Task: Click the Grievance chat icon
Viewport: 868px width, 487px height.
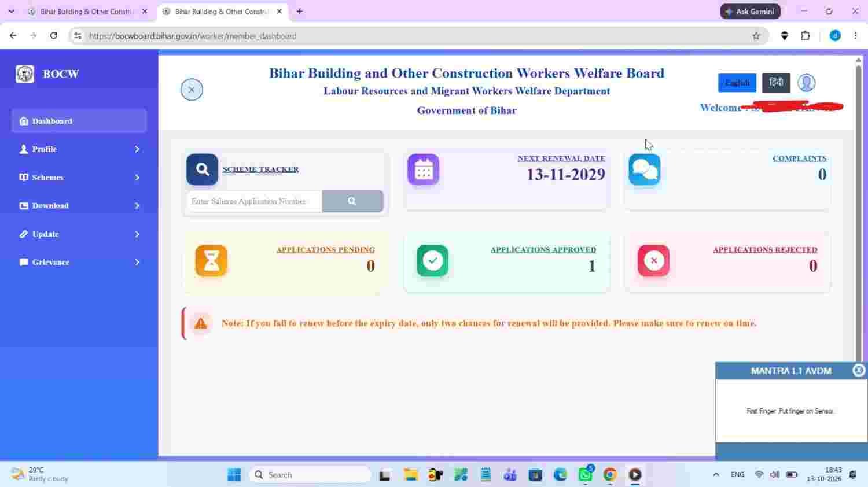Action: (x=24, y=262)
